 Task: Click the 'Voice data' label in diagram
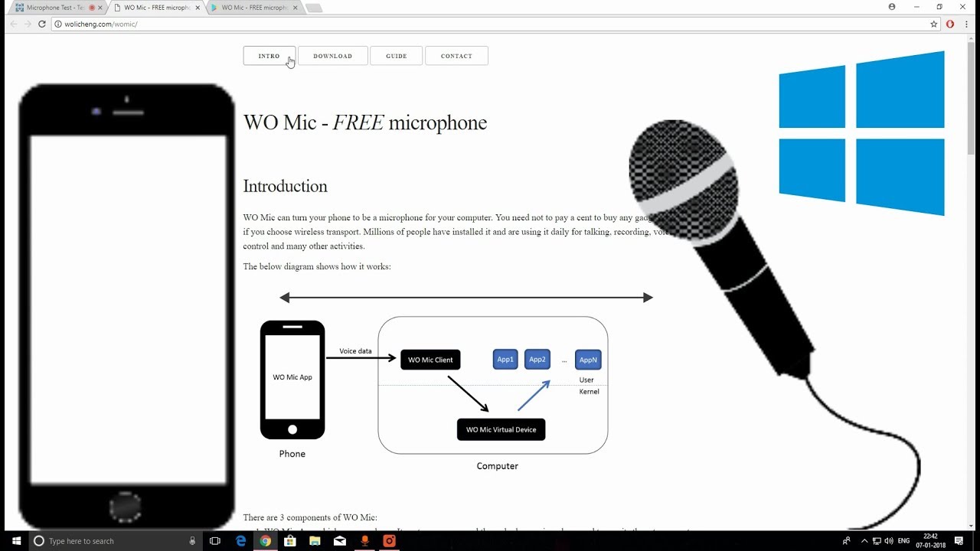355,351
